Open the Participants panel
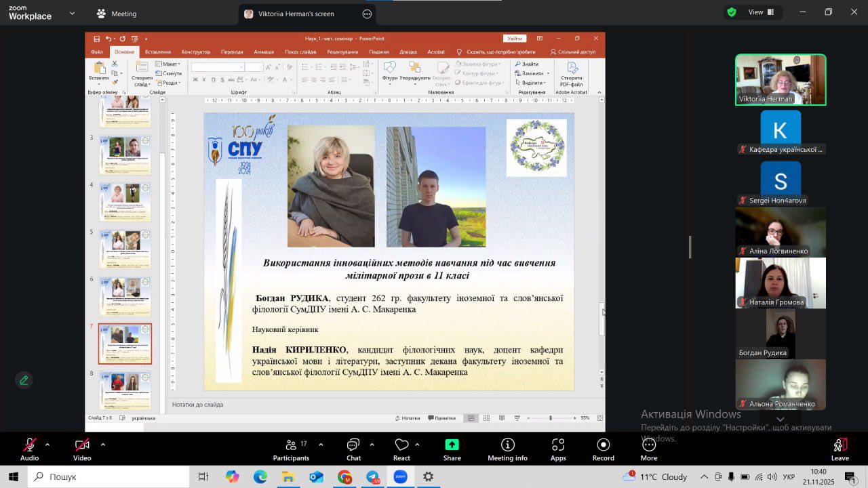 point(291,449)
